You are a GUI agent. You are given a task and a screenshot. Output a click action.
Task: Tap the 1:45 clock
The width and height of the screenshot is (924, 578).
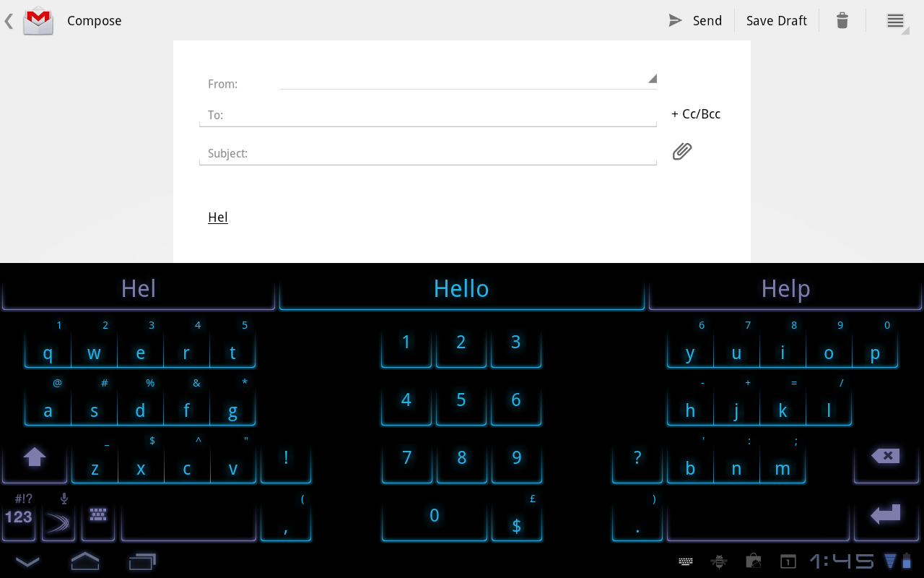tap(842, 561)
